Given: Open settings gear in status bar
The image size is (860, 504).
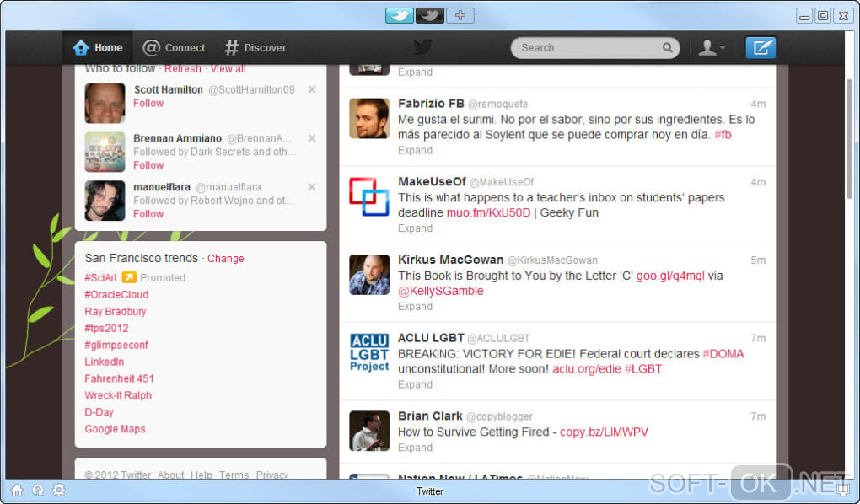Looking at the screenshot, I should point(59,490).
